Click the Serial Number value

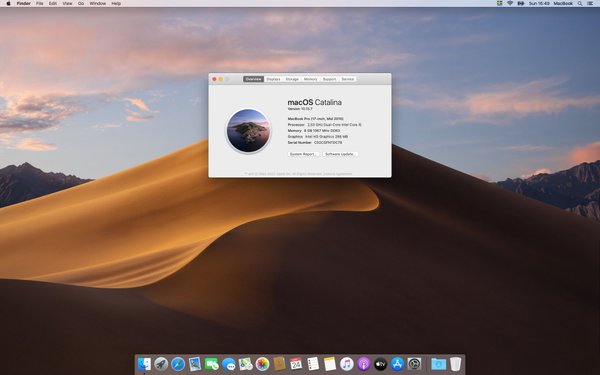pos(328,142)
